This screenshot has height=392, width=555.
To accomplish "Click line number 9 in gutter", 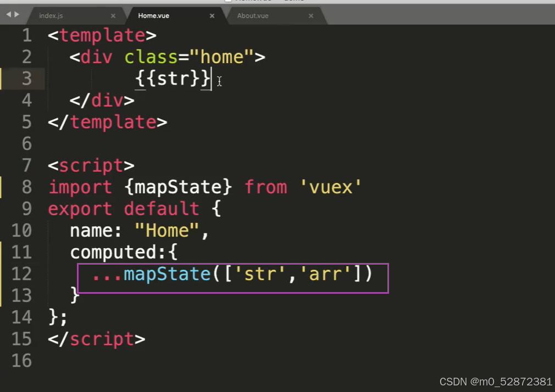I will [27, 209].
